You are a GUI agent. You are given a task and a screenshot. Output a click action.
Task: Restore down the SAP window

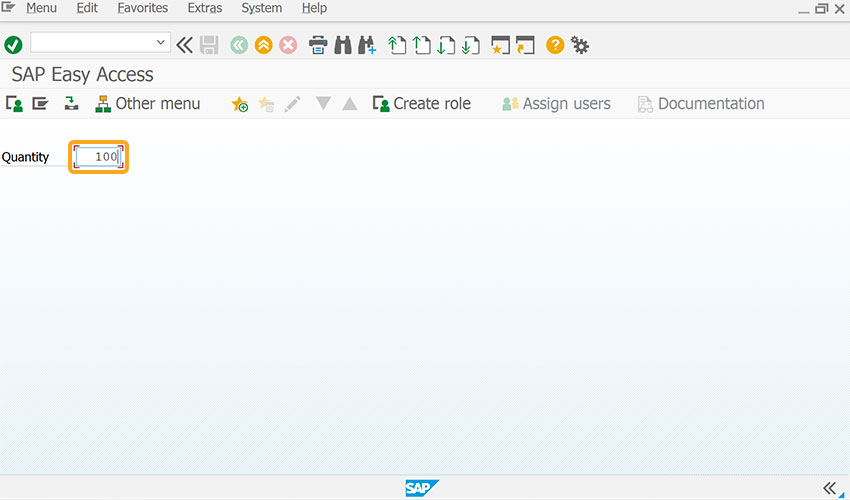(822, 8)
